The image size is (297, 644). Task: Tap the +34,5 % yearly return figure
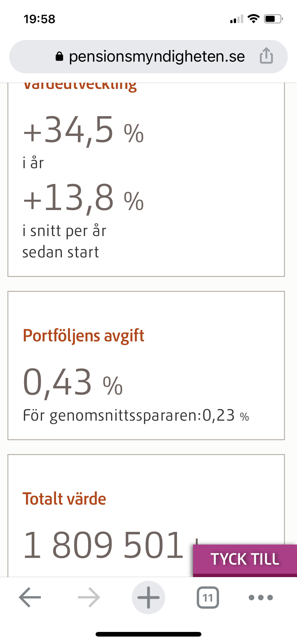(x=84, y=130)
